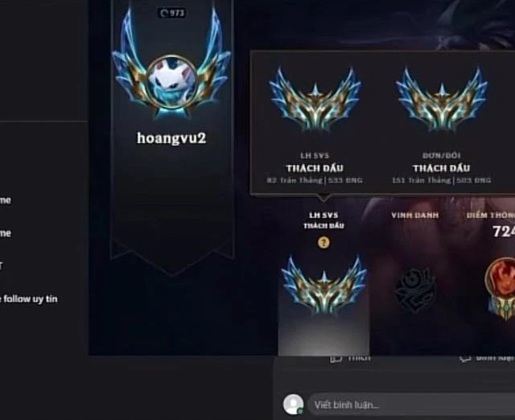
Task: Click the 724 mastery score number
Action: 504,232
